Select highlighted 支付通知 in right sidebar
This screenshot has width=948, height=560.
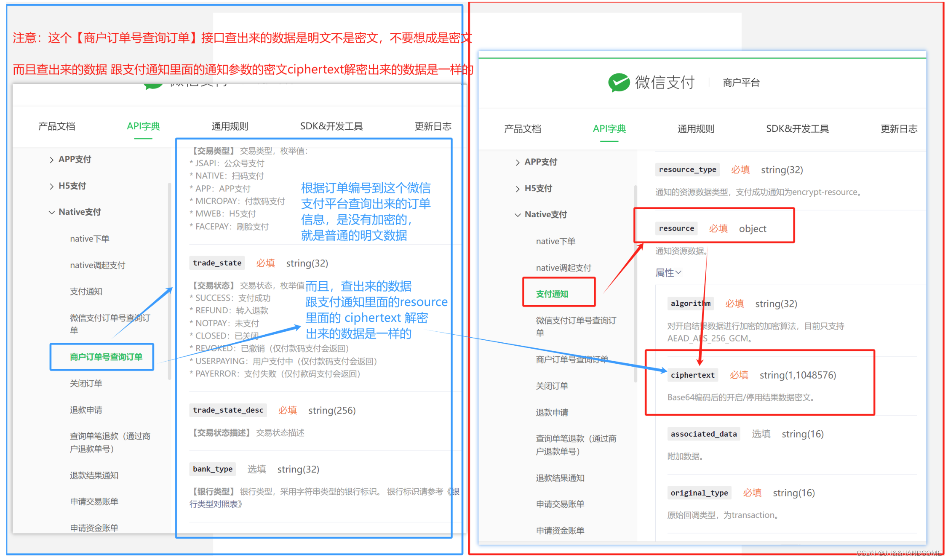[x=552, y=294]
